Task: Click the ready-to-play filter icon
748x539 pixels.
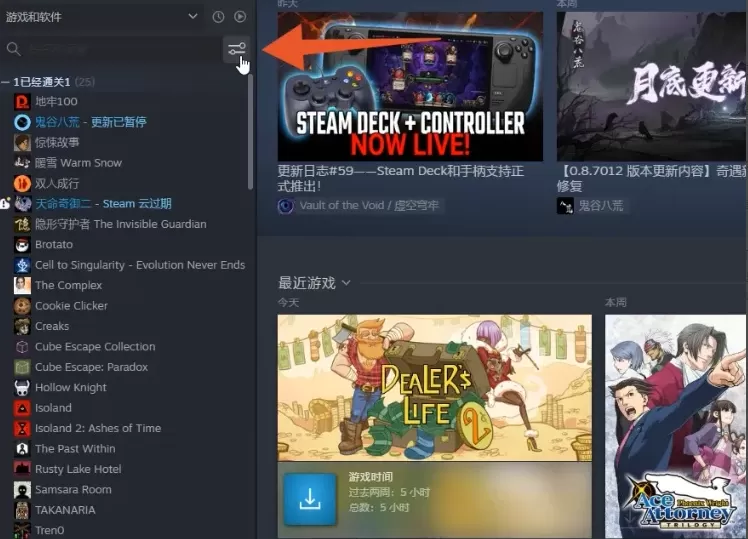Action: pos(240,17)
